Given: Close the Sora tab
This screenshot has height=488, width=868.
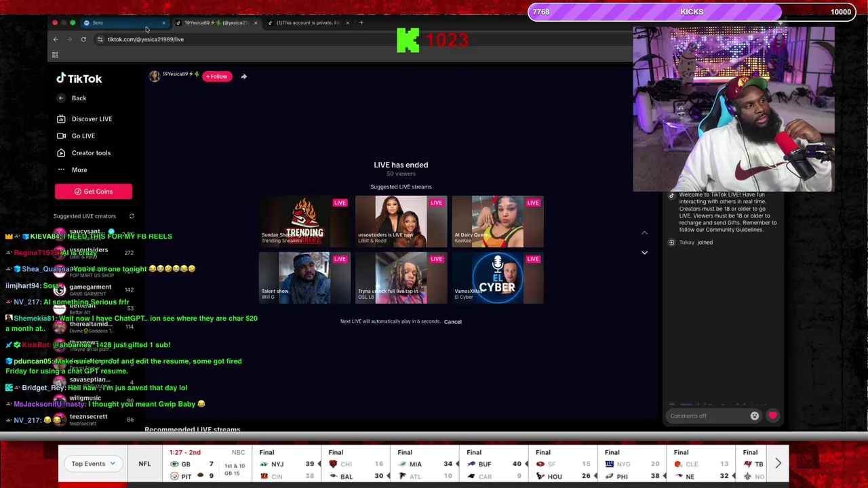Looking at the screenshot, I should (x=163, y=23).
